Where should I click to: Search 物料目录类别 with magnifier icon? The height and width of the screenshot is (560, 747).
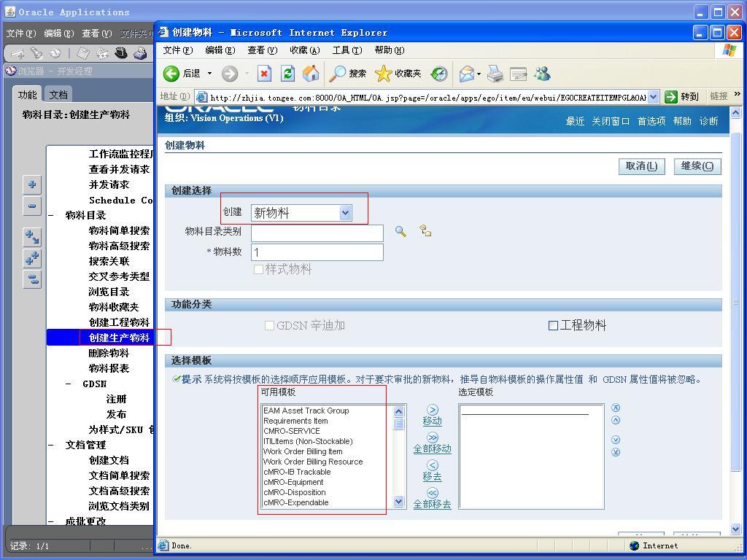[x=400, y=231]
